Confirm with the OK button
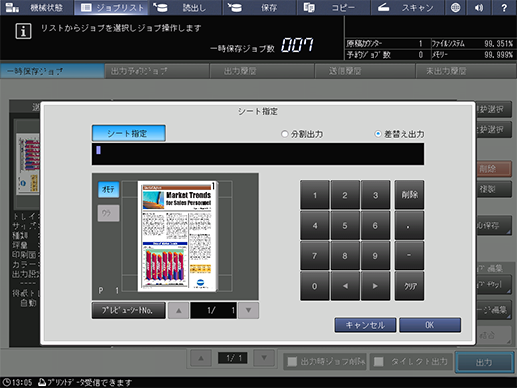This screenshot has height=388, width=517. tap(430, 325)
